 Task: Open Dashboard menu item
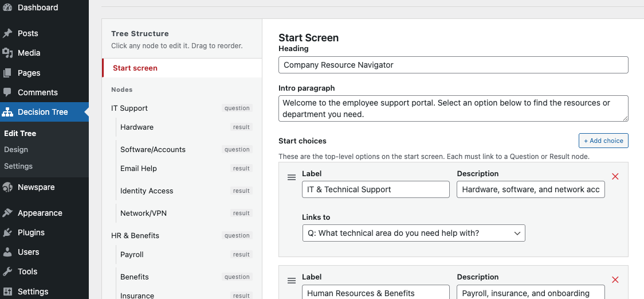coord(44,7)
